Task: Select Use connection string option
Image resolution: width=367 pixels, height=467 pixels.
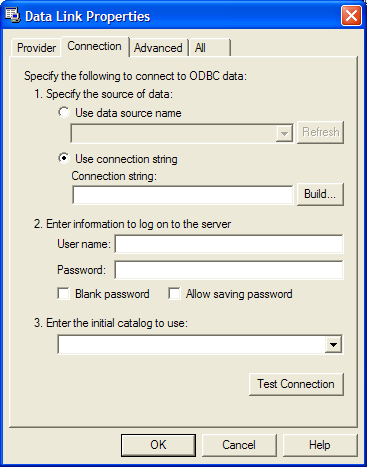Action: pos(64,158)
